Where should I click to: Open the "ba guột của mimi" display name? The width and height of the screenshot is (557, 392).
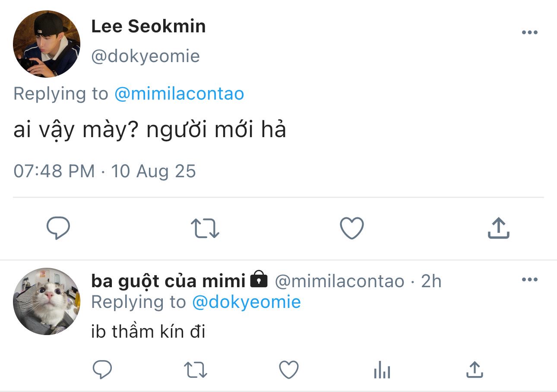168,281
